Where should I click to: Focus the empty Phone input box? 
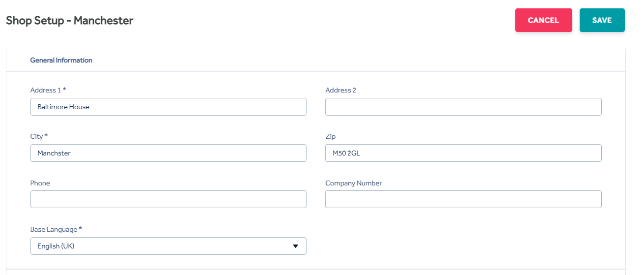point(168,199)
